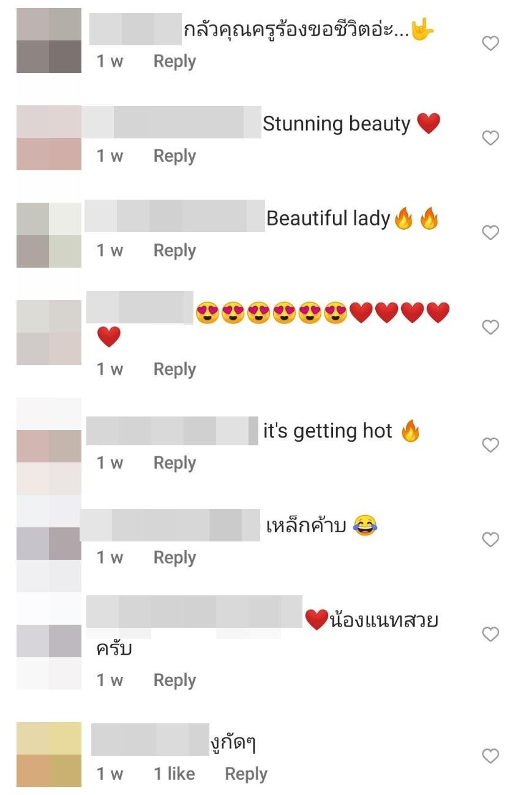Screen dimensions: 532x795
Task: Open blurred username beside 'Stunning beauty'
Action: (171, 122)
